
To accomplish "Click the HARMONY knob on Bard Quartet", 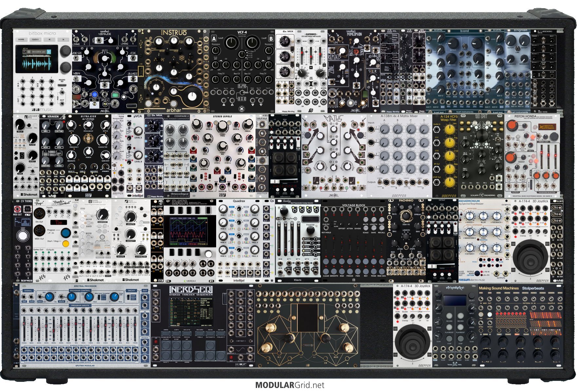I will [103, 215].
